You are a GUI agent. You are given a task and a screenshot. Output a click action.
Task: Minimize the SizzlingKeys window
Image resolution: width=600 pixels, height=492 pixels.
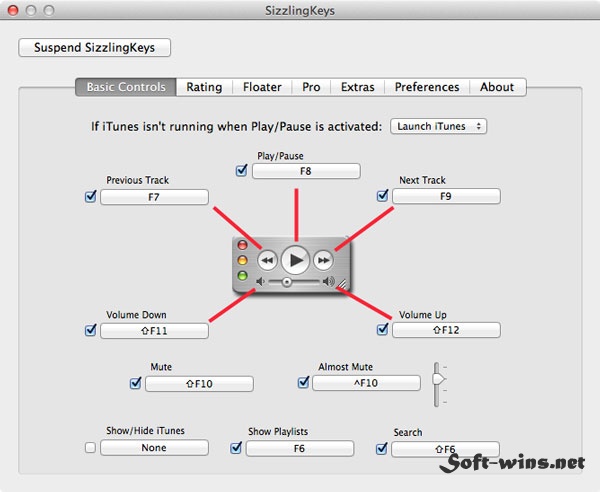(31, 10)
